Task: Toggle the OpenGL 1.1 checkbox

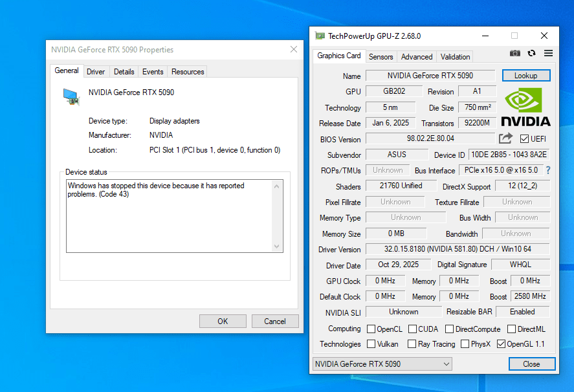Action: click(x=501, y=344)
